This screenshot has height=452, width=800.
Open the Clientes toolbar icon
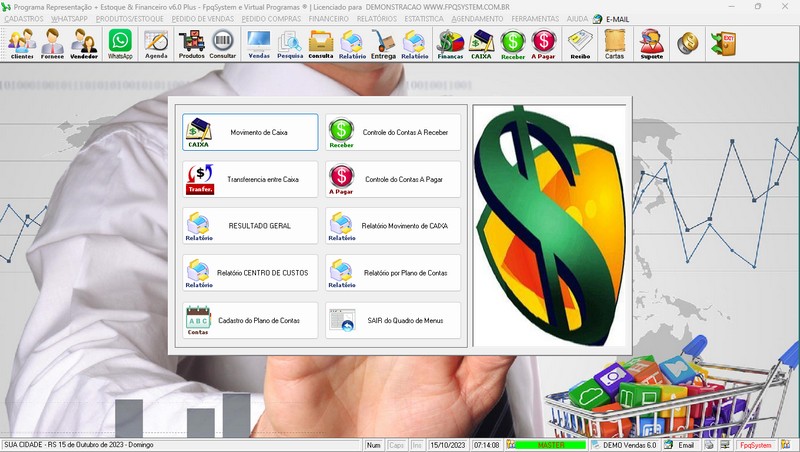(x=22, y=44)
